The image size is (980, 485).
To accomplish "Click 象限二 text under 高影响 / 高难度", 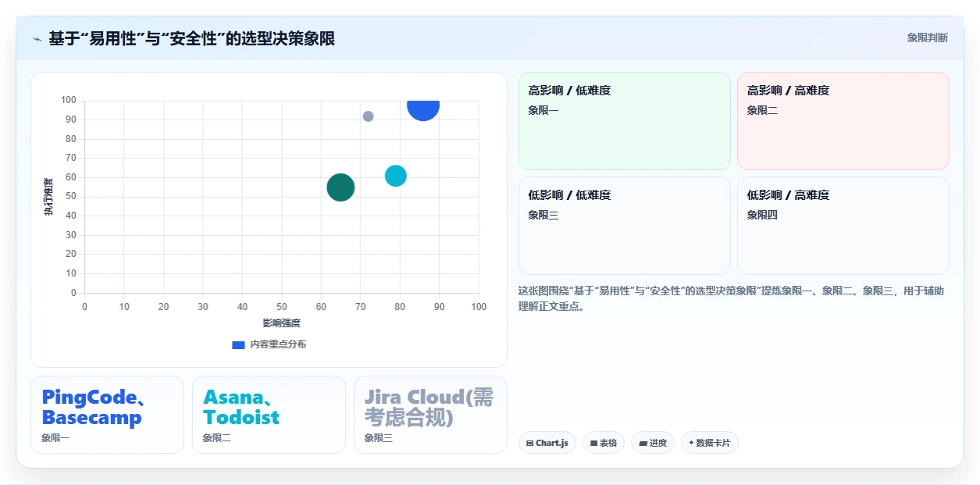I will tap(762, 110).
